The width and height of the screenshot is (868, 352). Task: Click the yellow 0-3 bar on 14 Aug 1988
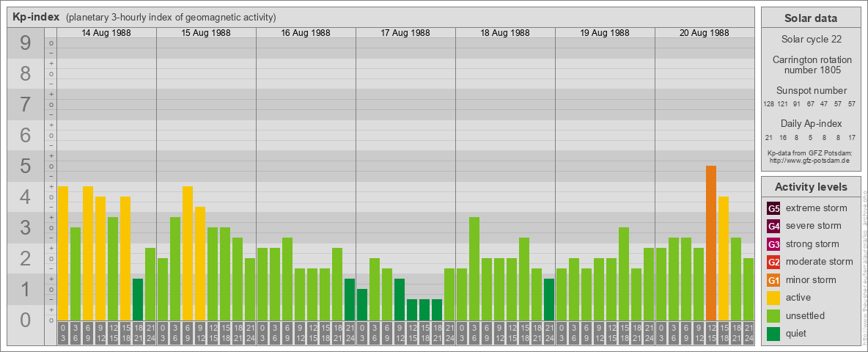point(63,254)
